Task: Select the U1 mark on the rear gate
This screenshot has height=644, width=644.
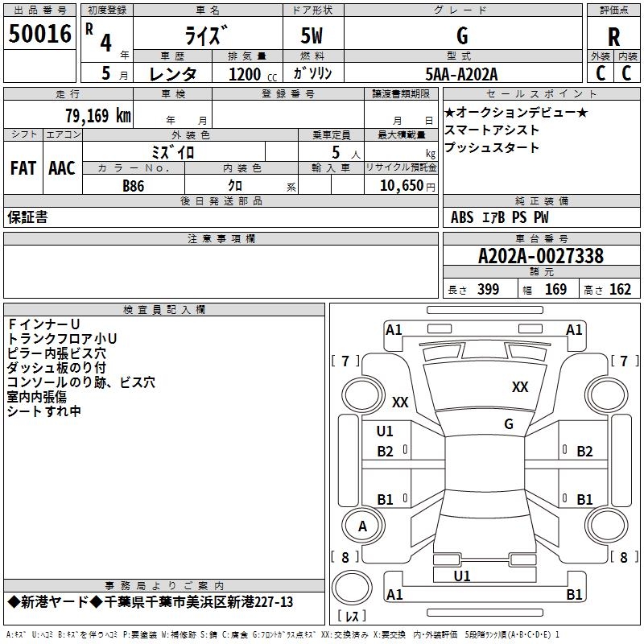Action: [x=462, y=576]
